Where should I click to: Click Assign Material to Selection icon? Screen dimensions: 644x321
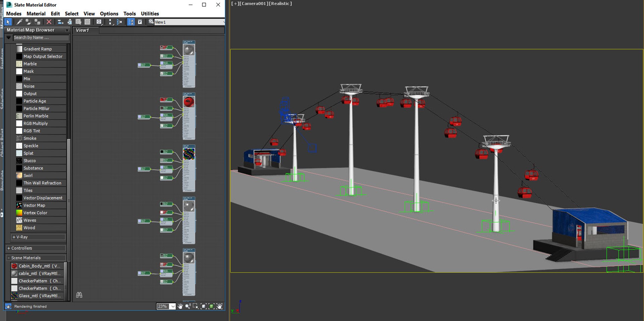tap(37, 22)
